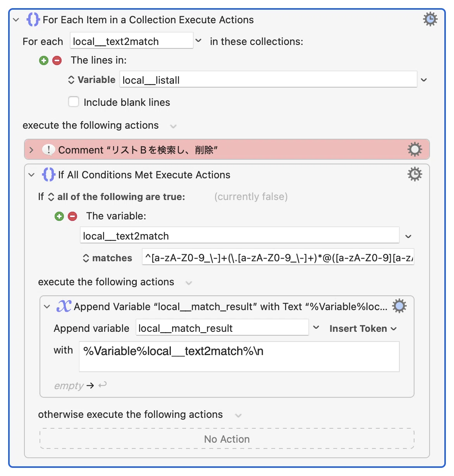The height and width of the screenshot is (476, 454).
Task: Open gear menu of the Comment action
Action: (414, 149)
